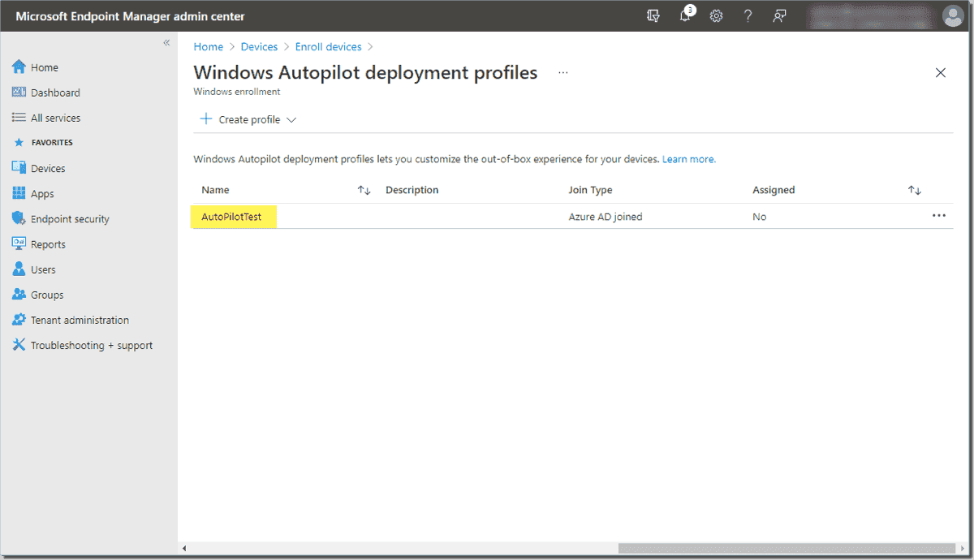Open the Cloud Shell directory icon
Viewport: 974px width, 560px height.
tap(653, 16)
